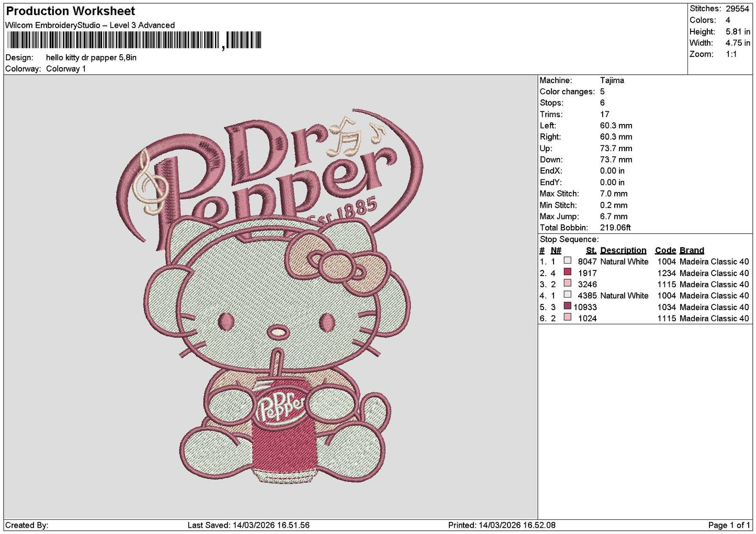Click the Zoom value 1:1

731,54
